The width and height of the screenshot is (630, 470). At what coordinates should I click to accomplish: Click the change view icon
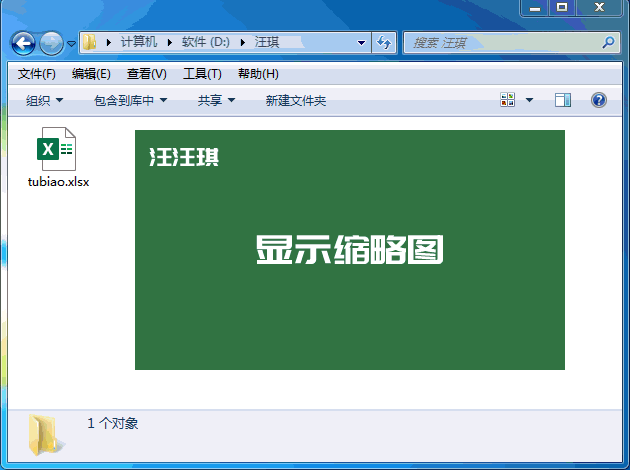point(507,100)
